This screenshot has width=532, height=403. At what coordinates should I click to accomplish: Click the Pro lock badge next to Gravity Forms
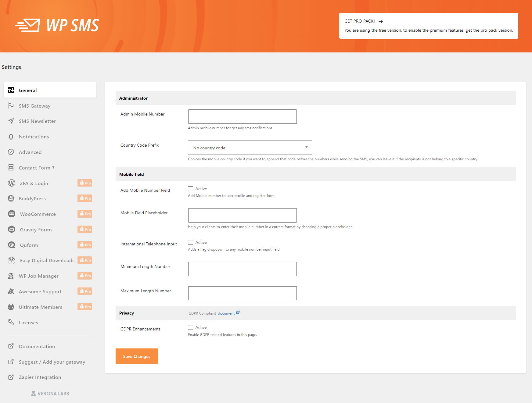pos(85,229)
